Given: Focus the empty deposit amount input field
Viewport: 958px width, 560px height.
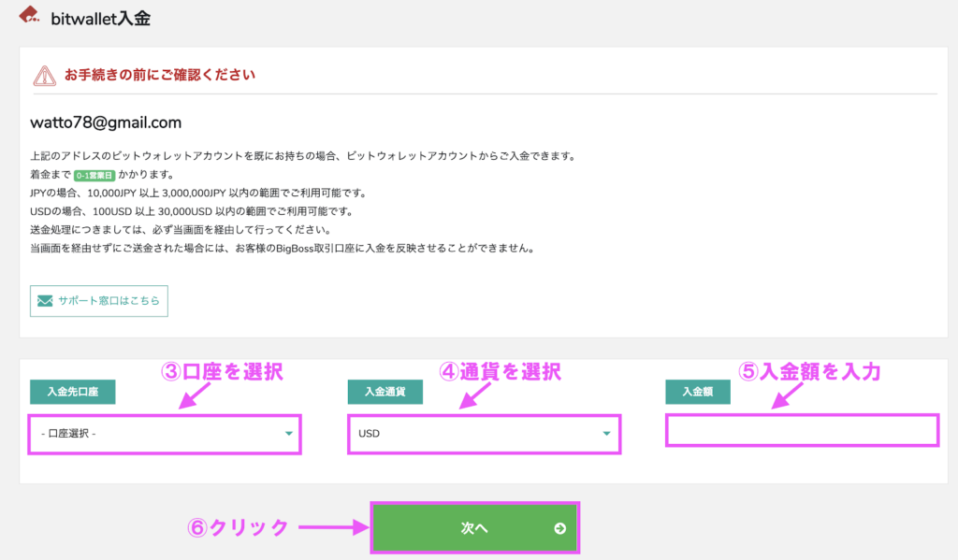Looking at the screenshot, I should point(802,431).
